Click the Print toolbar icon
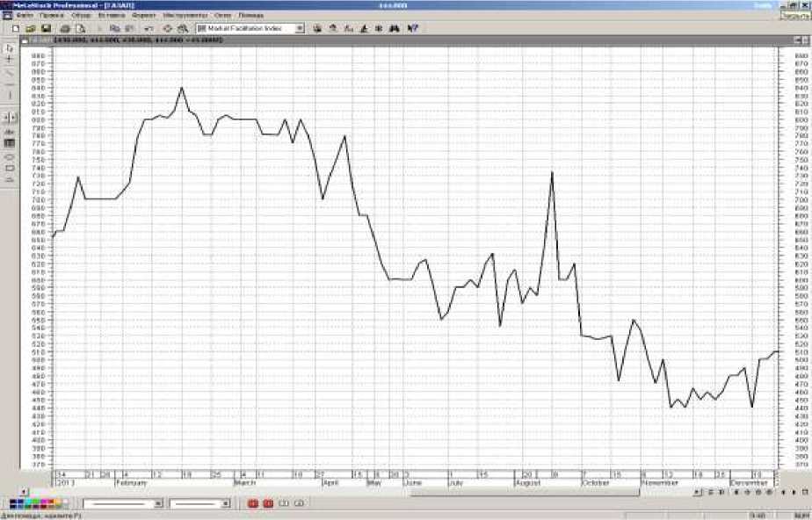The width and height of the screenshot is (812, 520). [65, 28]
